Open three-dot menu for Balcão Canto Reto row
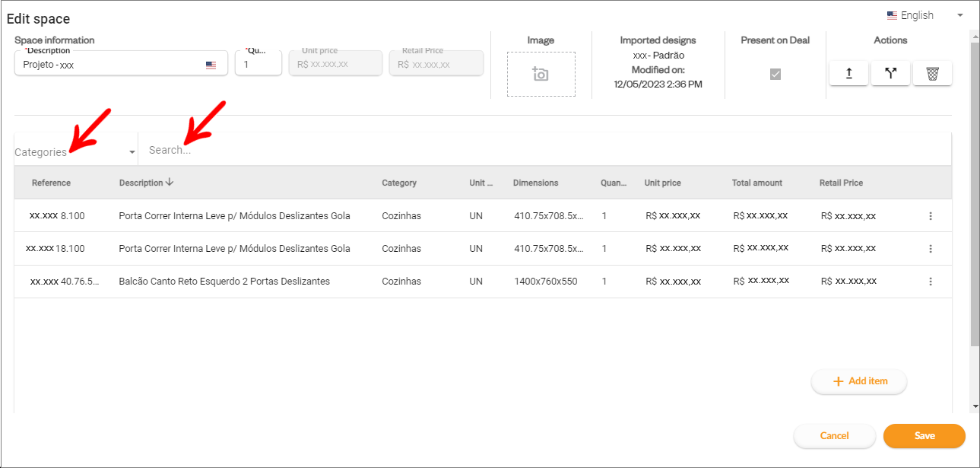 (x=931, y=282)
